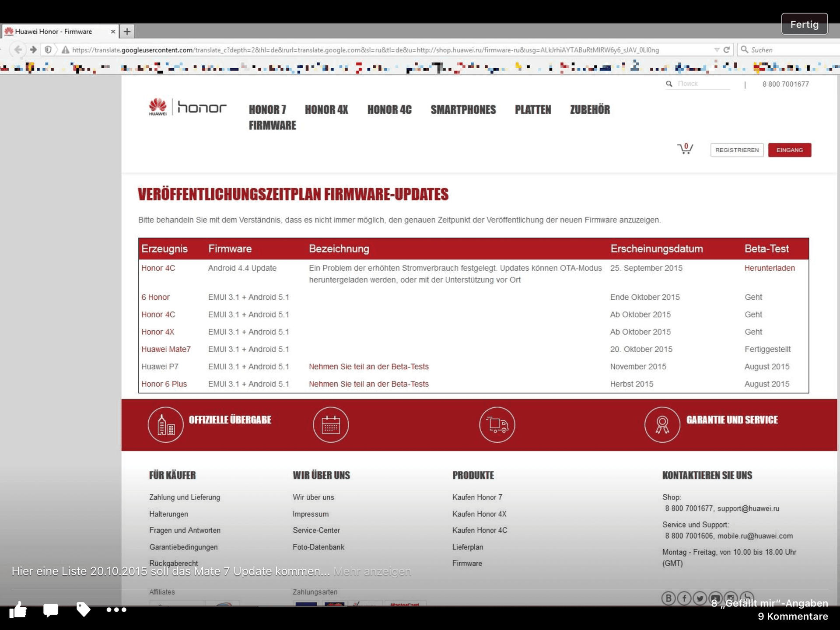Tap the tag icon in bottom bar
Image resolution: width=840 pixels, height=630 pixels.
coord(83,609)
